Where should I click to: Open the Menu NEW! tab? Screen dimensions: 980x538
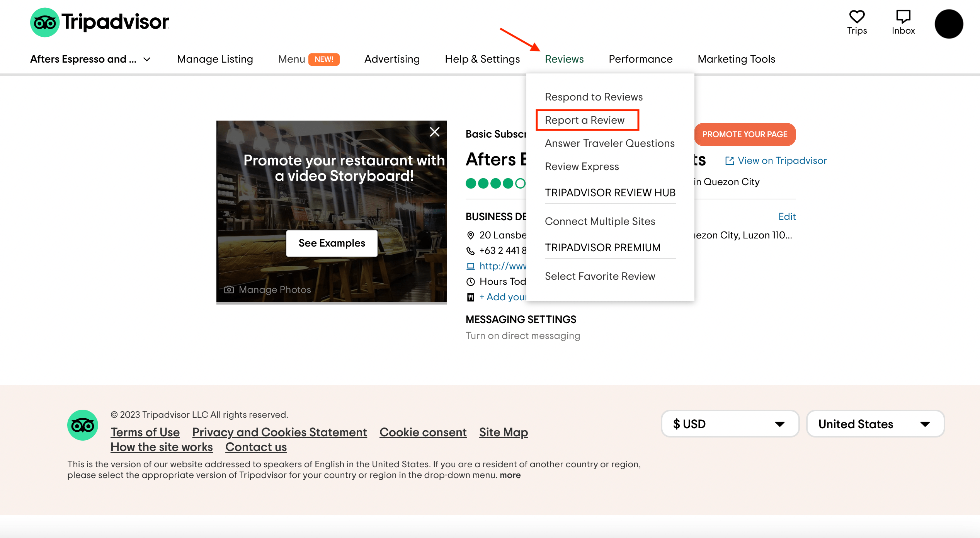tap(309, 59)
